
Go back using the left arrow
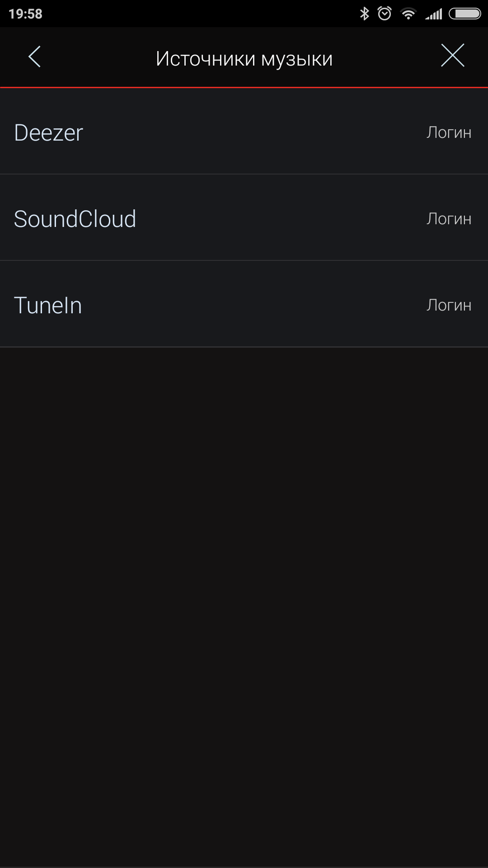pyautogui.click(x=34, y=57)
